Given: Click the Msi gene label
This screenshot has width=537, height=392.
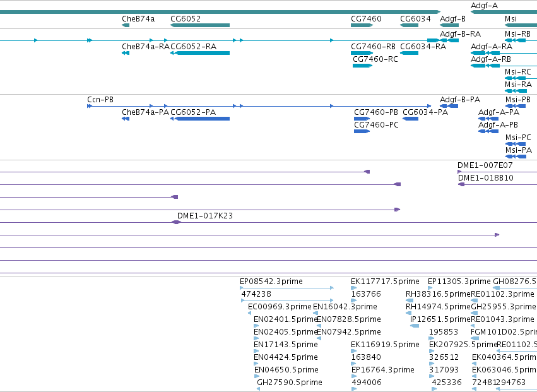Looking at the screenshot, I should pyautogui.click(x=510, y=19).
